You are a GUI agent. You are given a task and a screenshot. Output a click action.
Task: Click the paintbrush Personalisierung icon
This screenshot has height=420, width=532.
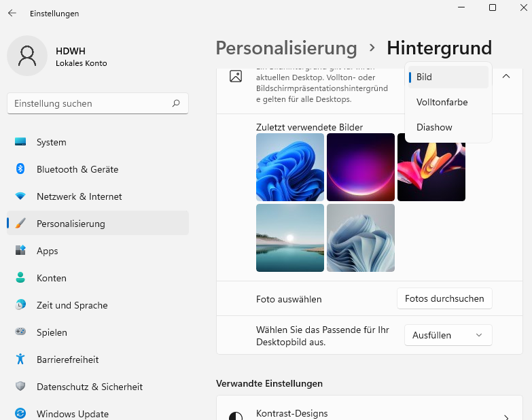[20, 223]
